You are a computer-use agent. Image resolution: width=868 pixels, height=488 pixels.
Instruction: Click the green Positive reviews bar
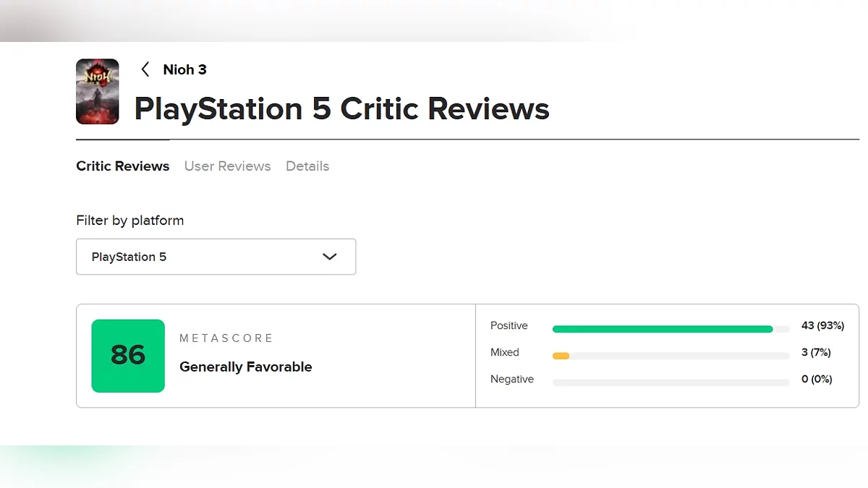coord(663,329)
